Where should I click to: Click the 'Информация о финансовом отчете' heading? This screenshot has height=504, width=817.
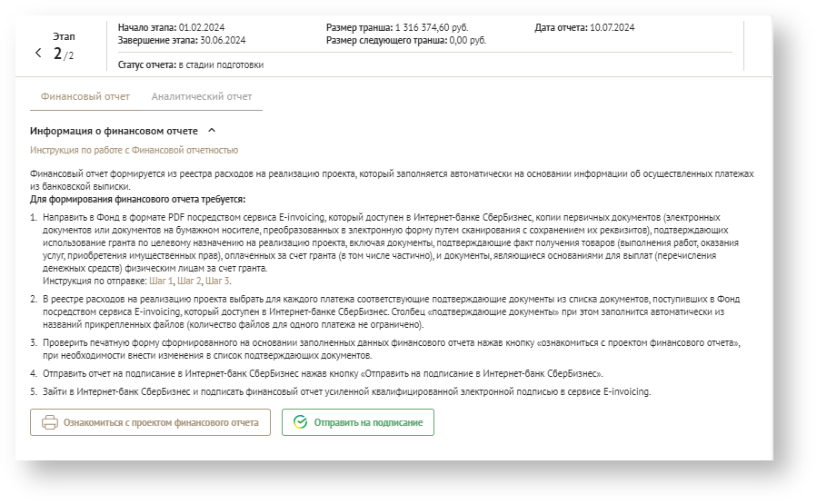[x=114, y=131]
